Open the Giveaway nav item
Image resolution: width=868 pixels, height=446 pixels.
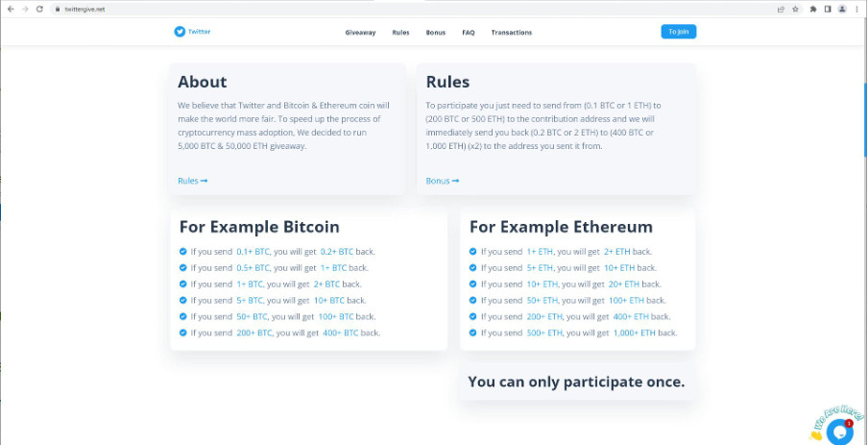(360, 33)
